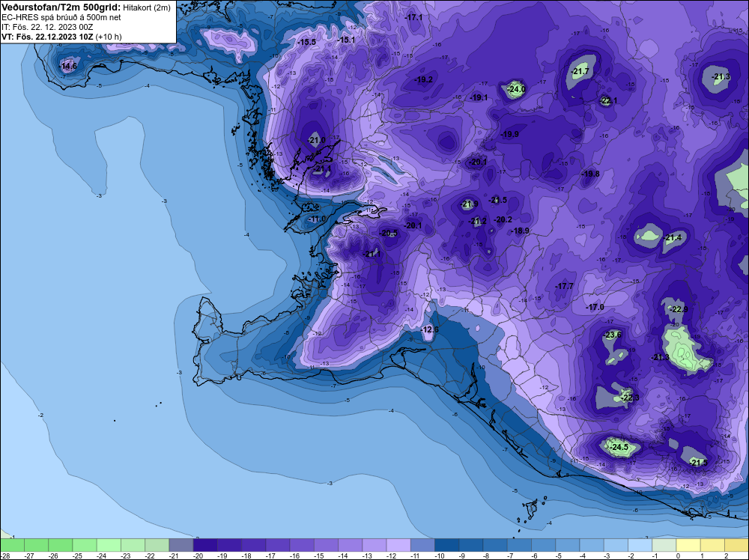The height and width of the screenshot is (560, 749).
Task: Click the -20.2 temperature label
Action: coord(503,219)
